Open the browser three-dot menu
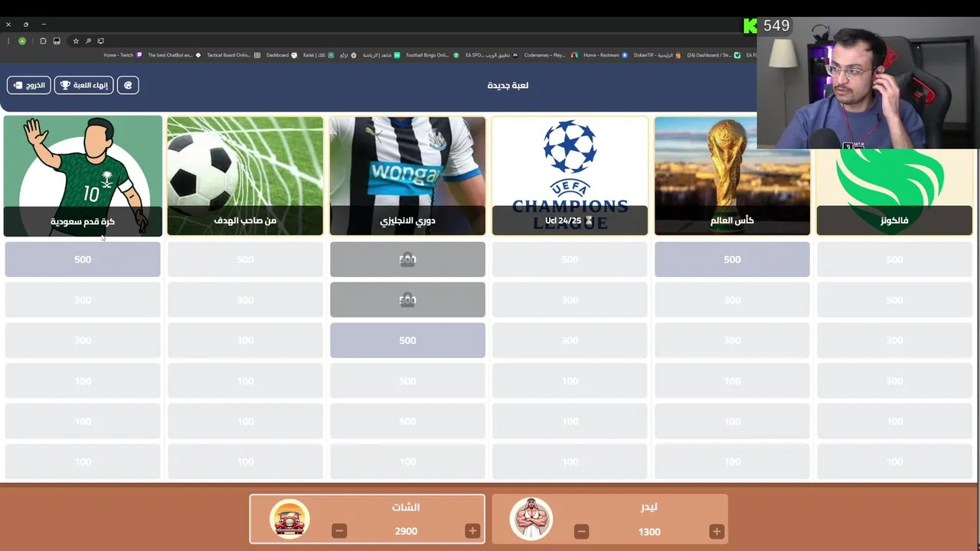The image size is (980, 551). coord(8,41)
